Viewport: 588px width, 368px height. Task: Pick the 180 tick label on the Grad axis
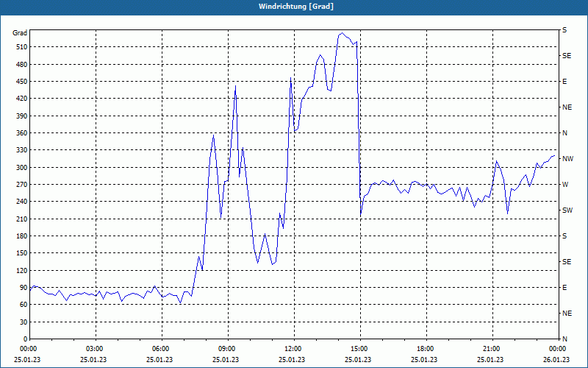[x=21, y=236]
